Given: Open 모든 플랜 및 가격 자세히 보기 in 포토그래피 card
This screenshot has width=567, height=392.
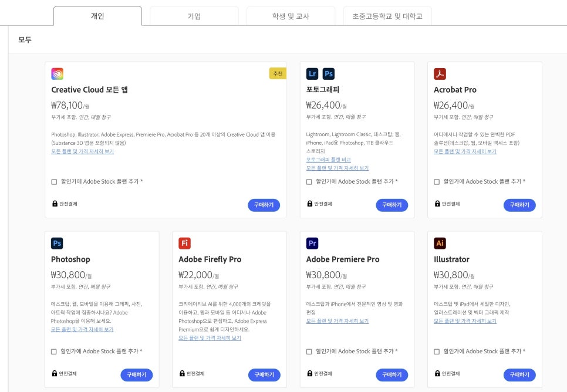Looking at the screenshot, I should click(338, 168).
